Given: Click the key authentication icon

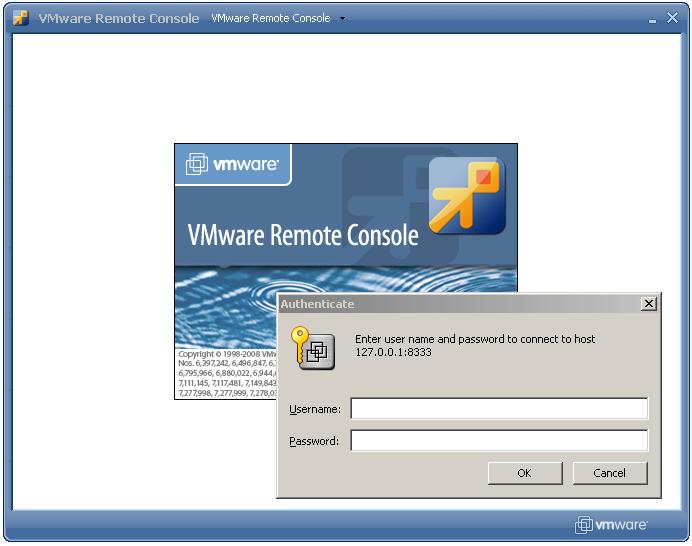Looking at the screenshot, I should point(312,349).
